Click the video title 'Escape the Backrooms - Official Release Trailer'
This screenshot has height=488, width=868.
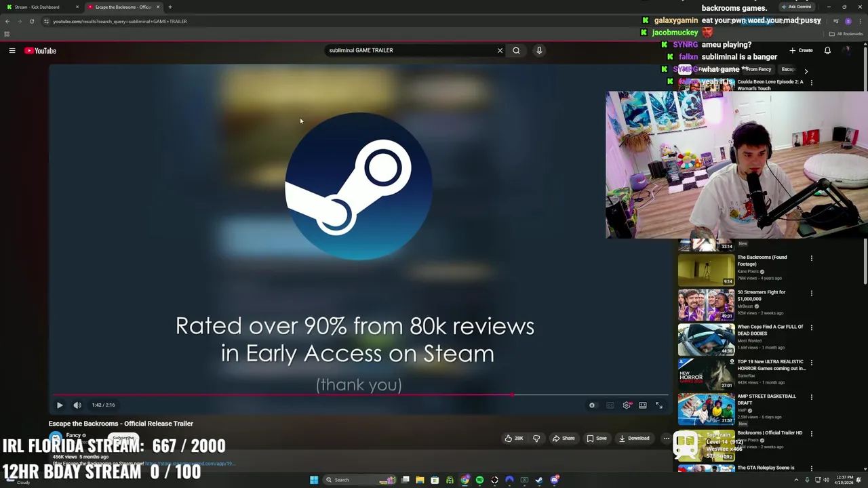[x=121, y=424]
